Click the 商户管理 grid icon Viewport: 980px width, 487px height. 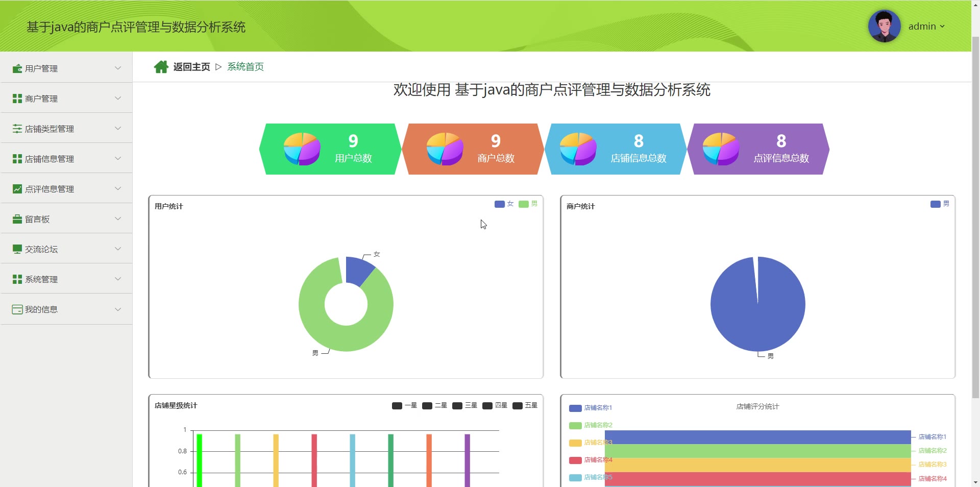tap(17, 99)
